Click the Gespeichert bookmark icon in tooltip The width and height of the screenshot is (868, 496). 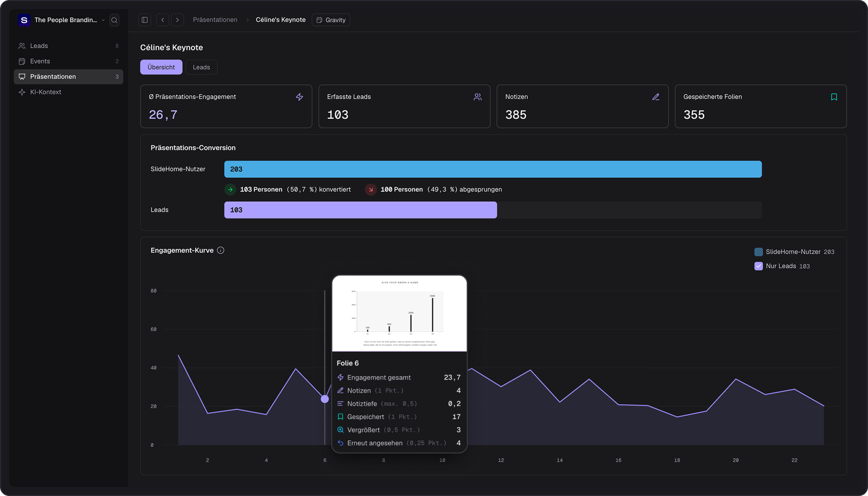(x=341, y=417)
